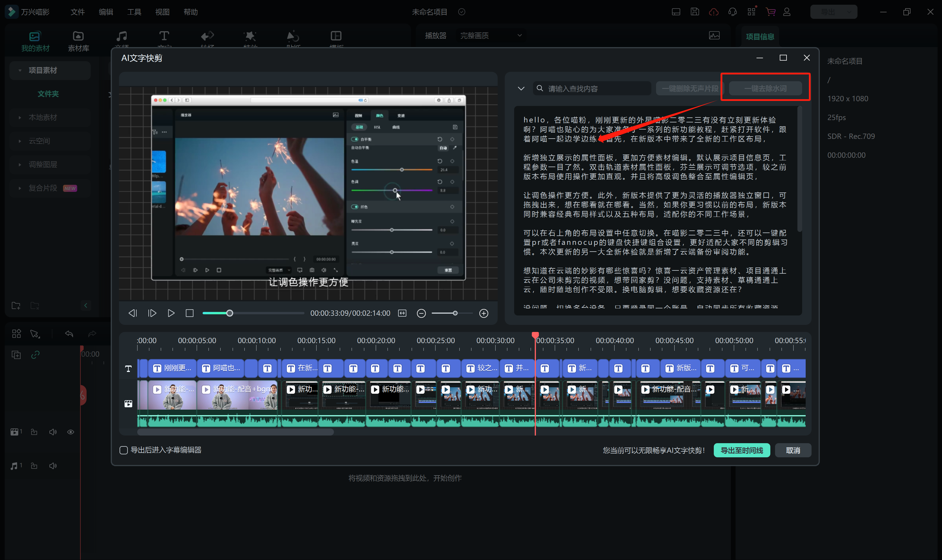
Task: Click the text track T icon
Action: (x=128, y=369)
